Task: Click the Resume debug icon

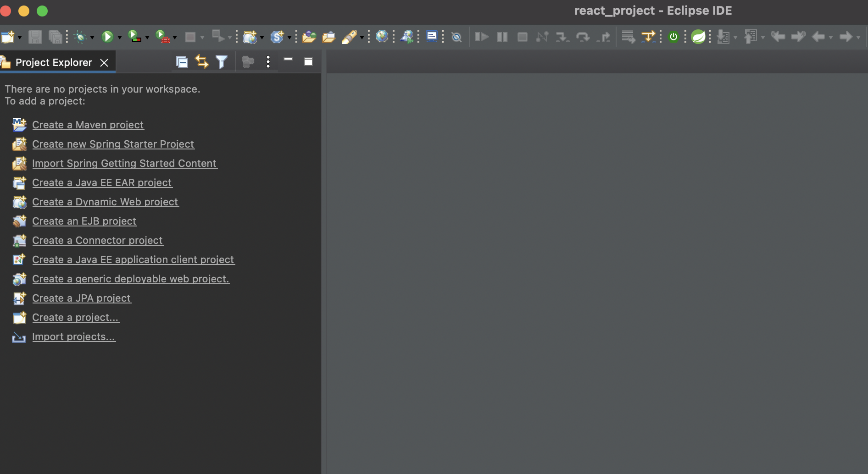Action: (482, 37)
